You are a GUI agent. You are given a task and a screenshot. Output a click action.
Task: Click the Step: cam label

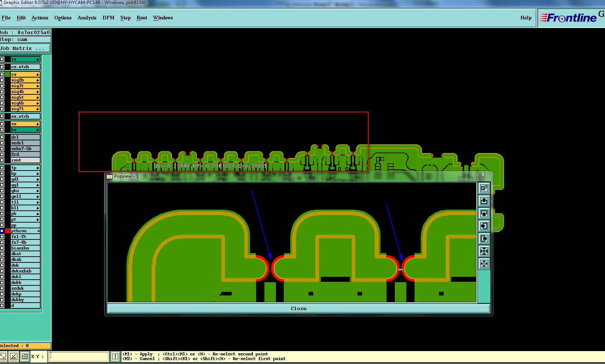(25, 39)
